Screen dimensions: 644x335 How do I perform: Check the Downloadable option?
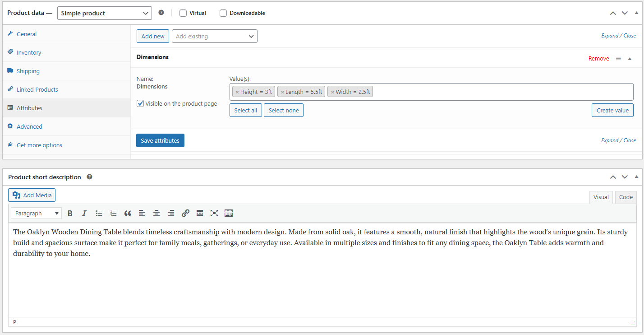223,13
